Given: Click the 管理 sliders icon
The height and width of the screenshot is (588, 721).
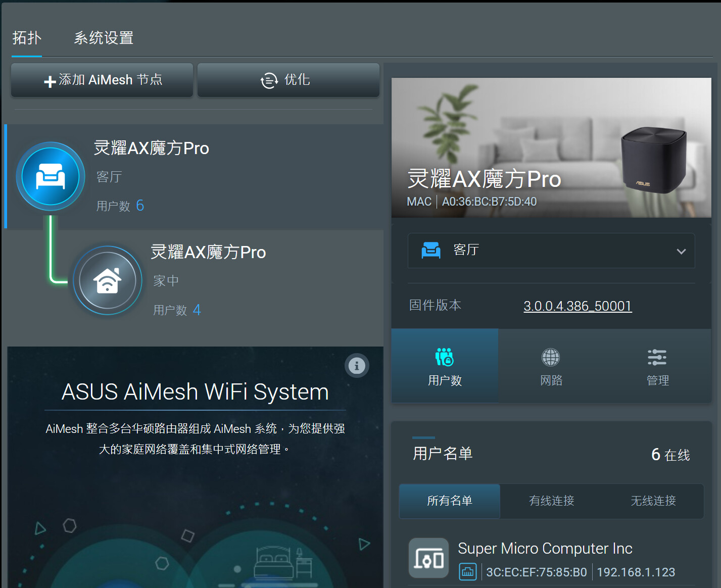Looking at the screenshot, I should [x=657, y=357].
